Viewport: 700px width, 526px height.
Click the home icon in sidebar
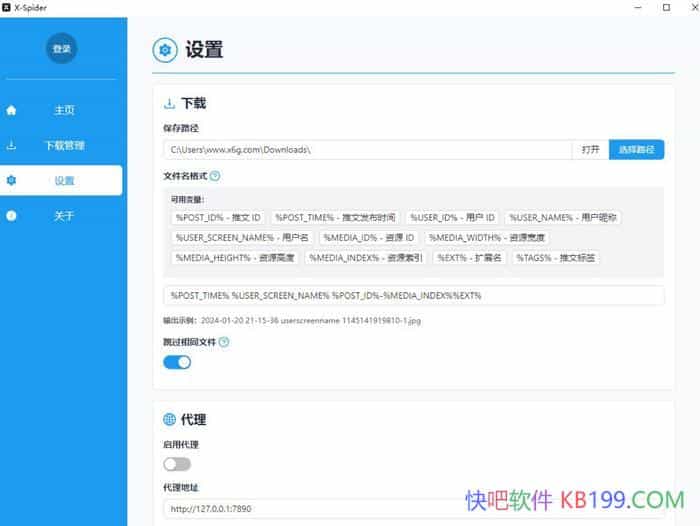[12, 110]
